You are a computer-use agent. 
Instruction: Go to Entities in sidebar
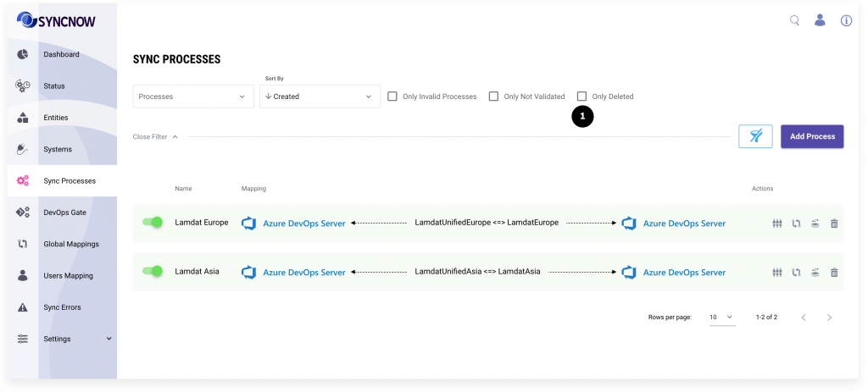56,117
